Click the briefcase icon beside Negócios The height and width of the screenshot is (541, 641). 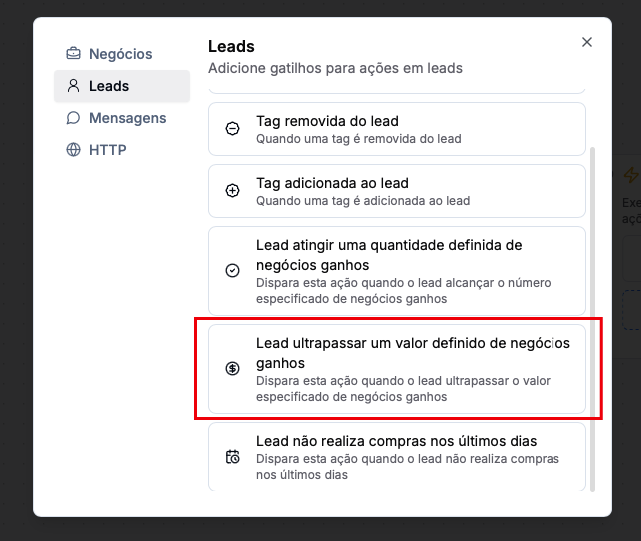[73, 54]
